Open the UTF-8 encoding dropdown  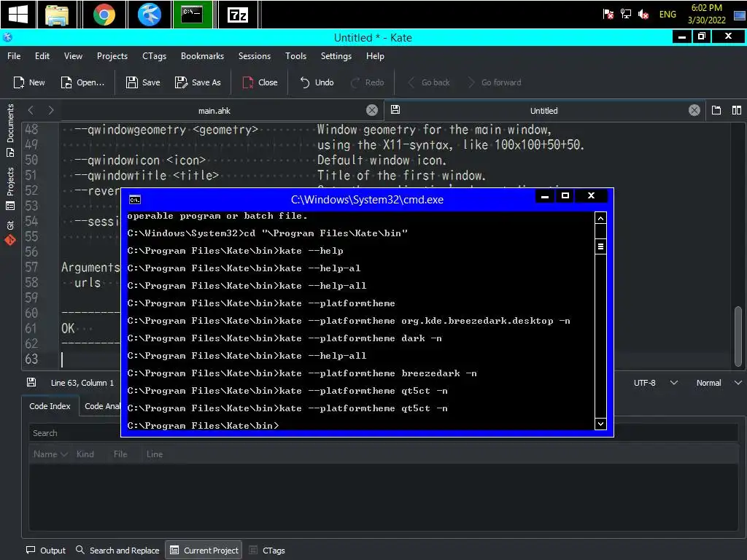[655, 383]
